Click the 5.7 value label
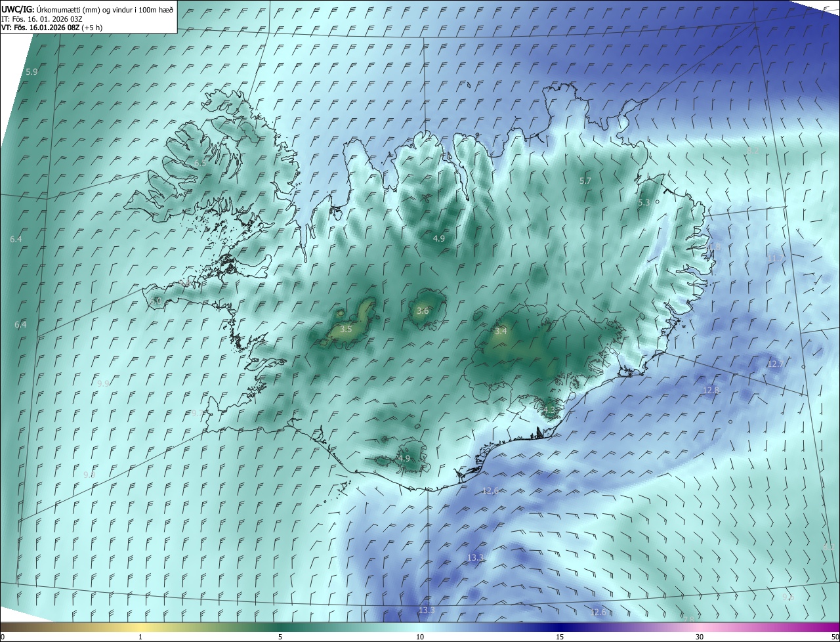Image resolution: width=840 pixels, height=642 pixels. click(585, 181)
